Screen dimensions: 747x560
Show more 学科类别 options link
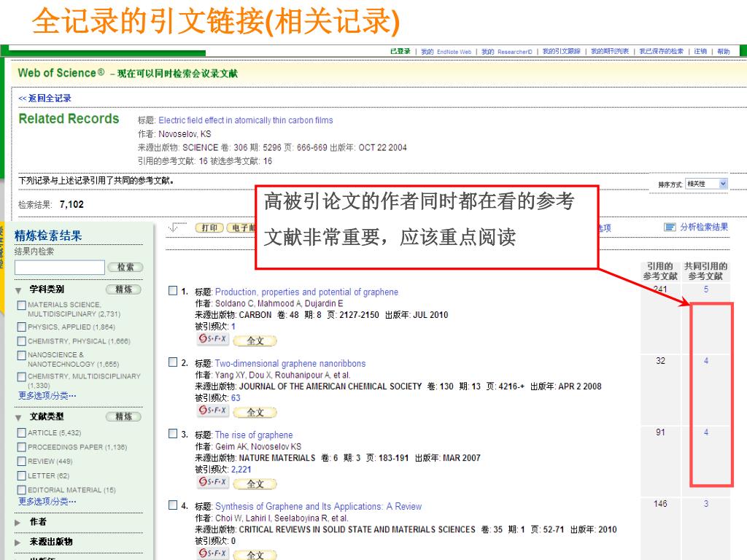[47, 396]
